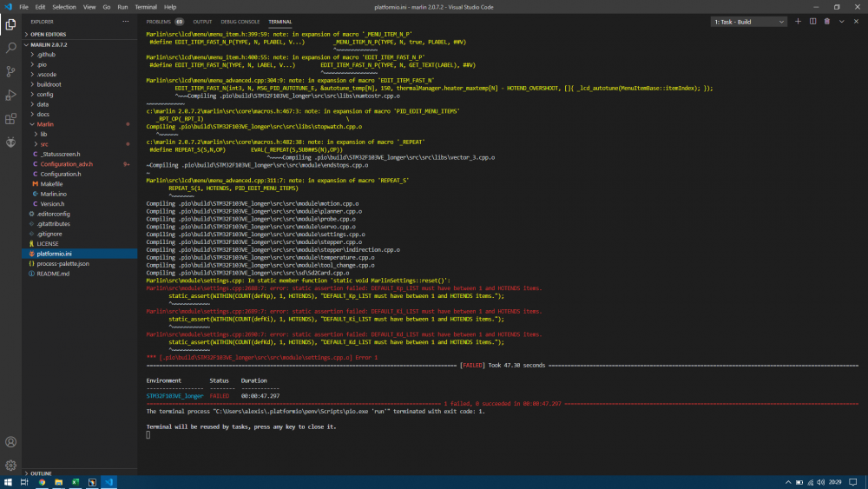Open Configuration_adv.h file
868x489 pixels.
point(79,164)
